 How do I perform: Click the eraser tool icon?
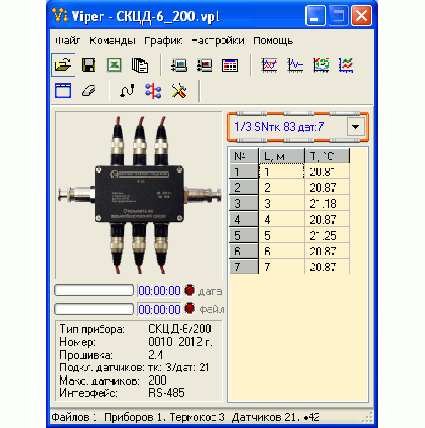pyautogui.click(x=89, y=90)
